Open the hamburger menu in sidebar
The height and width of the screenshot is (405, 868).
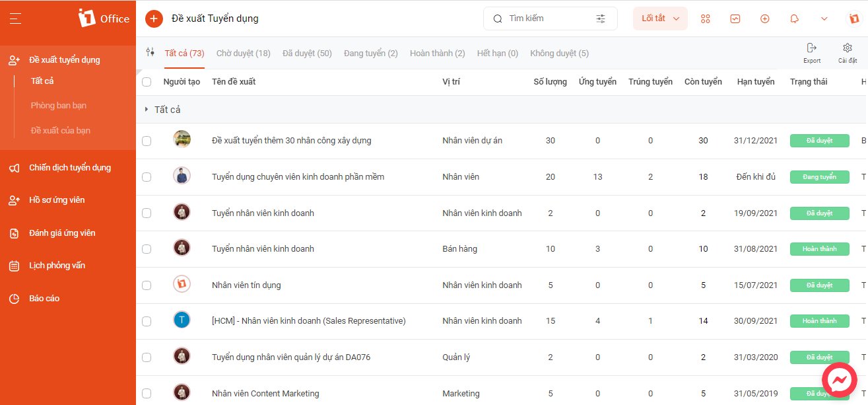(16, 18)
